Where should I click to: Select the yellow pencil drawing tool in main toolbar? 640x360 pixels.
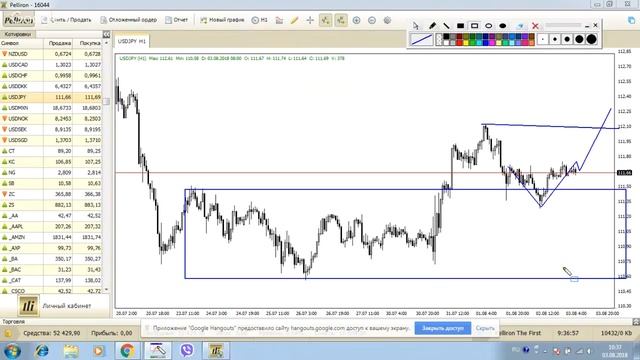point(294,20)
